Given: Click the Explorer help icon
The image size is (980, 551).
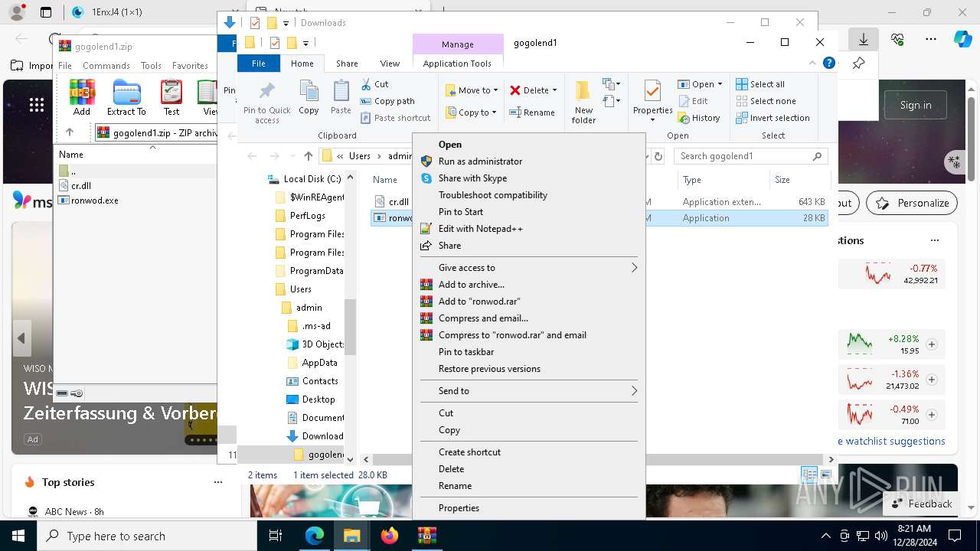Looking at the screenshot, I should coord(828,64).
